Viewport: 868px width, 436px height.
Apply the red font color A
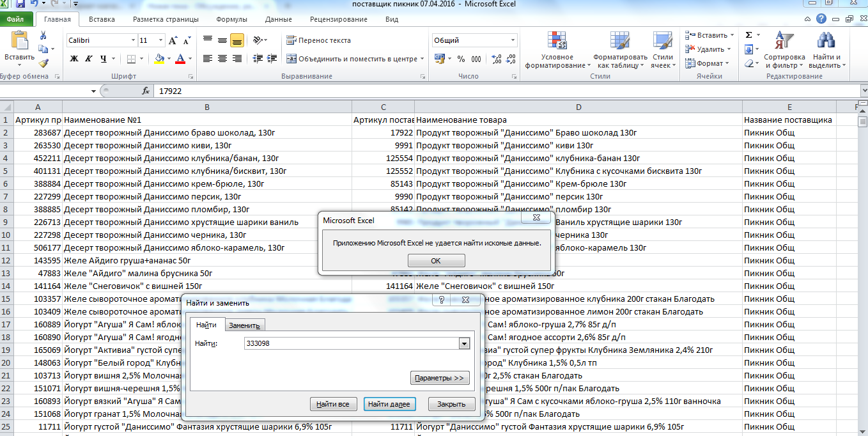[x=180, y=59]
